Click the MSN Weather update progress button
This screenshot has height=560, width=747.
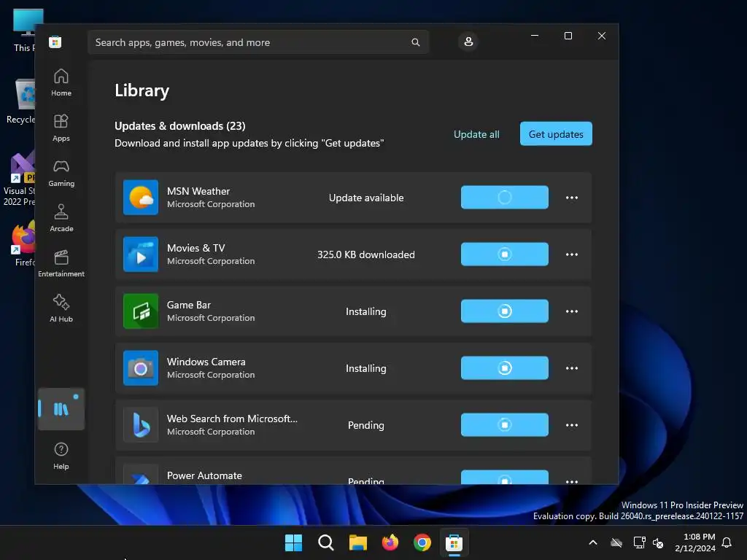(505, 197)
